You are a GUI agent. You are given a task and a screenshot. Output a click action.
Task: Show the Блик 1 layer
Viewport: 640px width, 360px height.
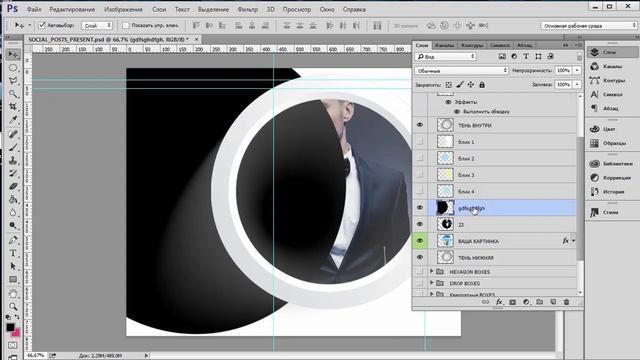(420, 142)
